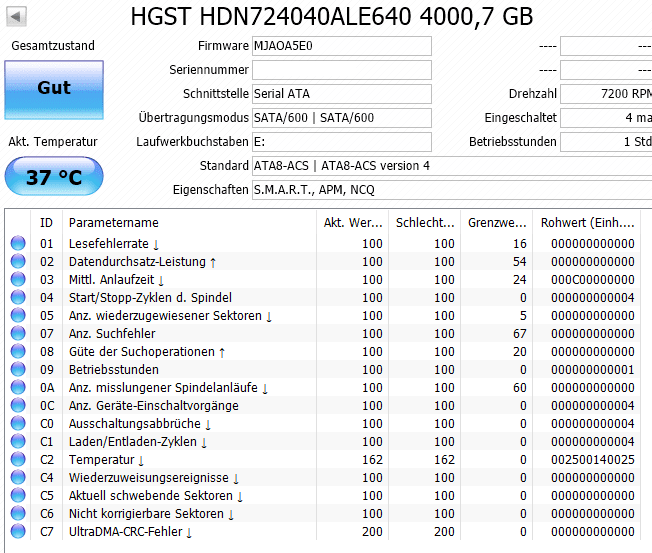Click raw value 000000000001 in Betriebsstunden row
The height and width of the screenshot is (553, 652).
pos(593,370)
